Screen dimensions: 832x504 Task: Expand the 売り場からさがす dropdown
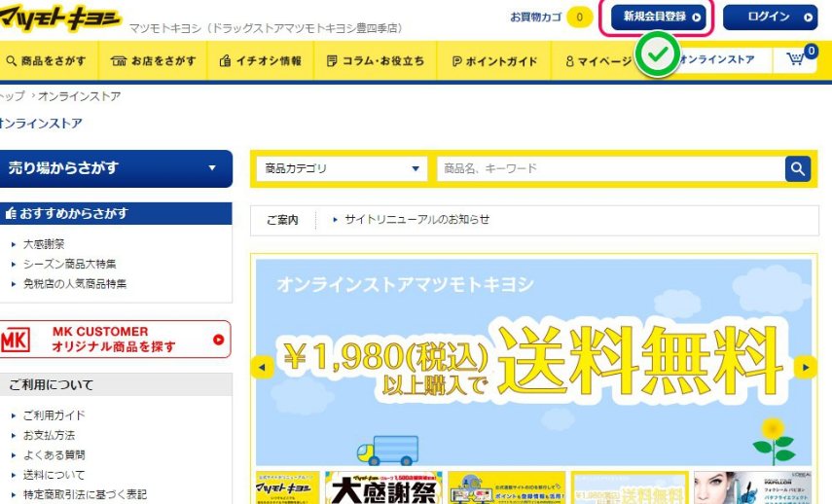point(115,168)
